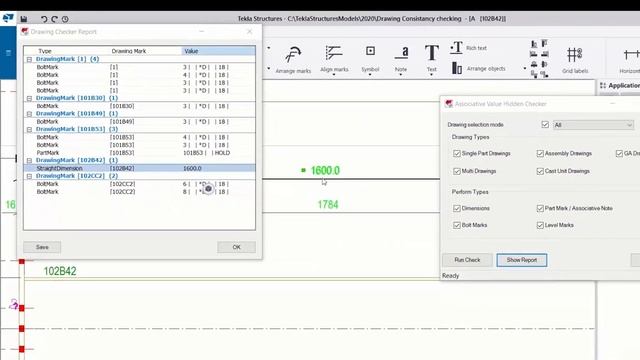This screenshot has width=640, height=360.
Task: Click the Tekla Structures logo icon
Action: click(8, 18)
